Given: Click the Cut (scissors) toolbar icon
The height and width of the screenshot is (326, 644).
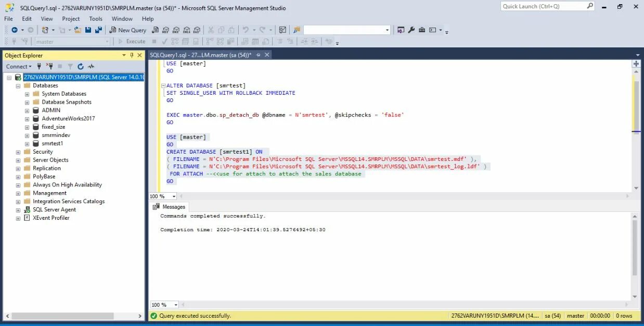Looking at the screenshot, I should point(211,30).
